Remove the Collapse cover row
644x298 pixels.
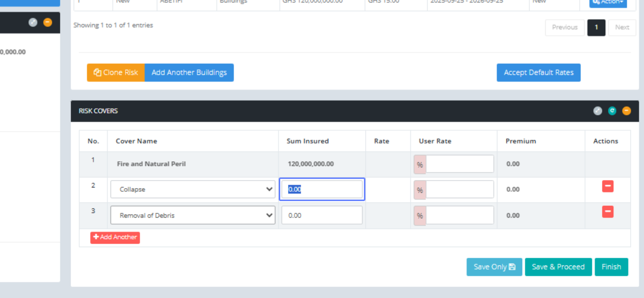pos(608,187)
